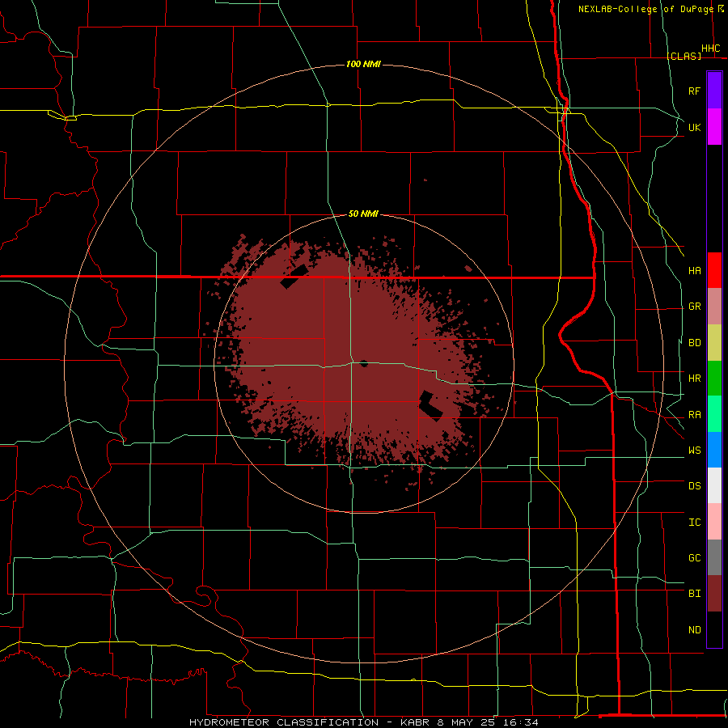Click the gray GC legend color swatch

pos(714,557)
